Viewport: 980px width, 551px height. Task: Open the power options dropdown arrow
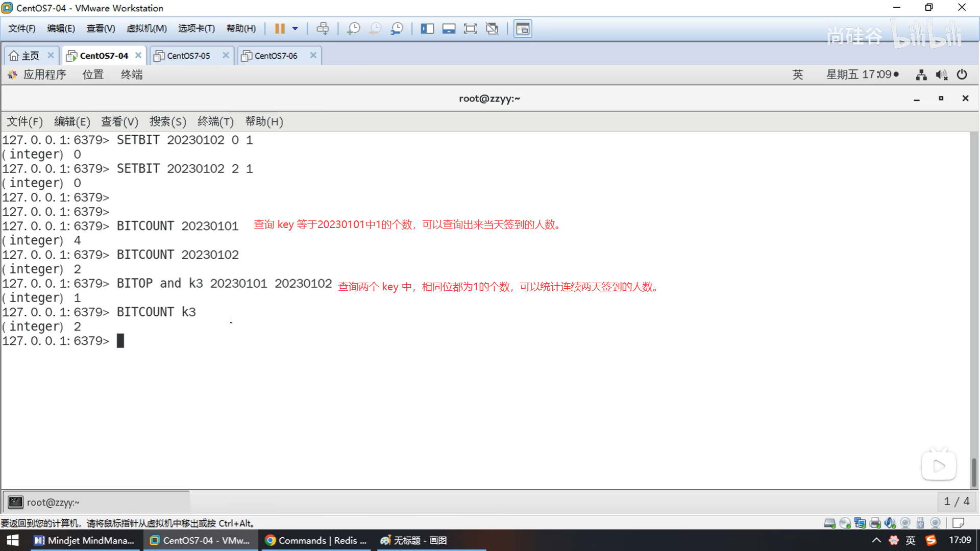point(295,29)
